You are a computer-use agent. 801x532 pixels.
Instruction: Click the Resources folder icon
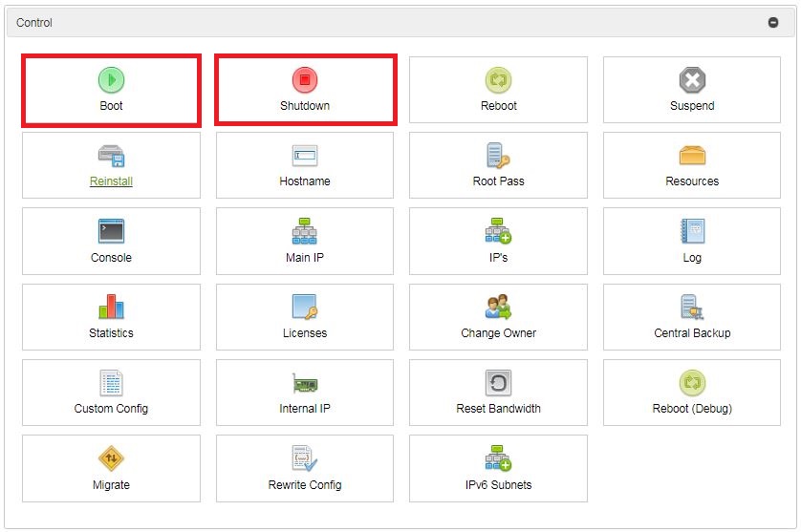pos(692,156)
